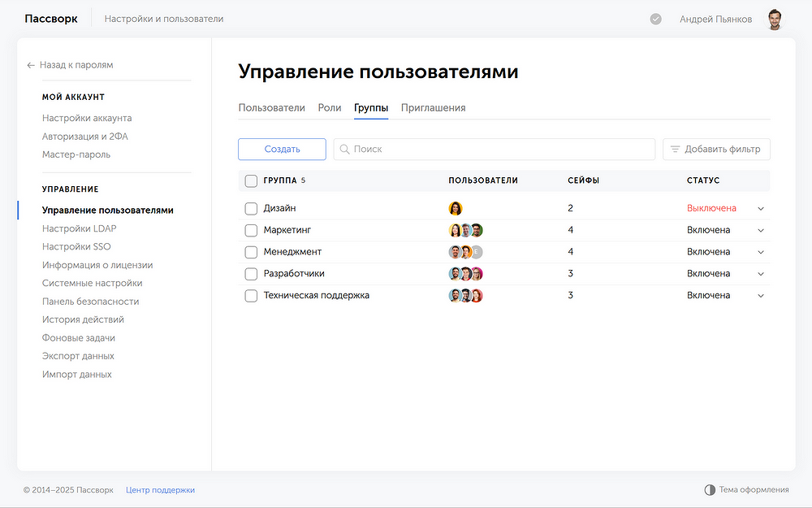Click user avatars in Техническая поддержка row
Viewport: 812px width, 508px height.
click(x=465, y=296)
